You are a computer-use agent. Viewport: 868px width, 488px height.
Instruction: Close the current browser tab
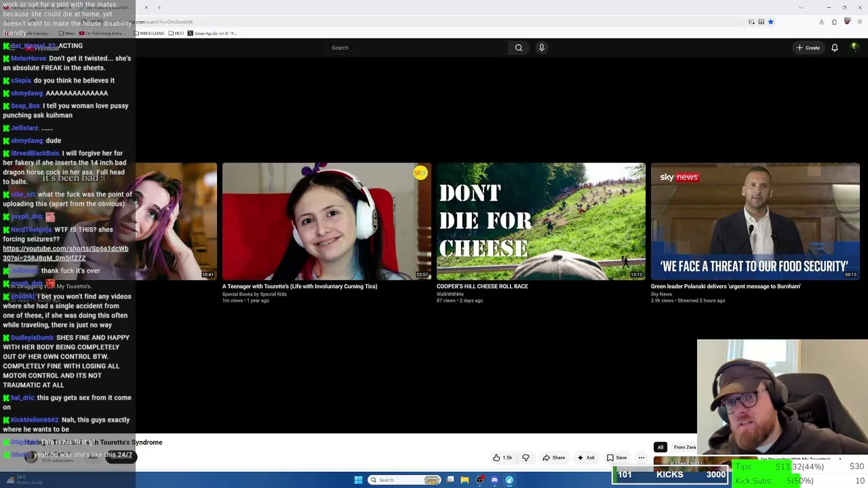(x=146, y=7)
